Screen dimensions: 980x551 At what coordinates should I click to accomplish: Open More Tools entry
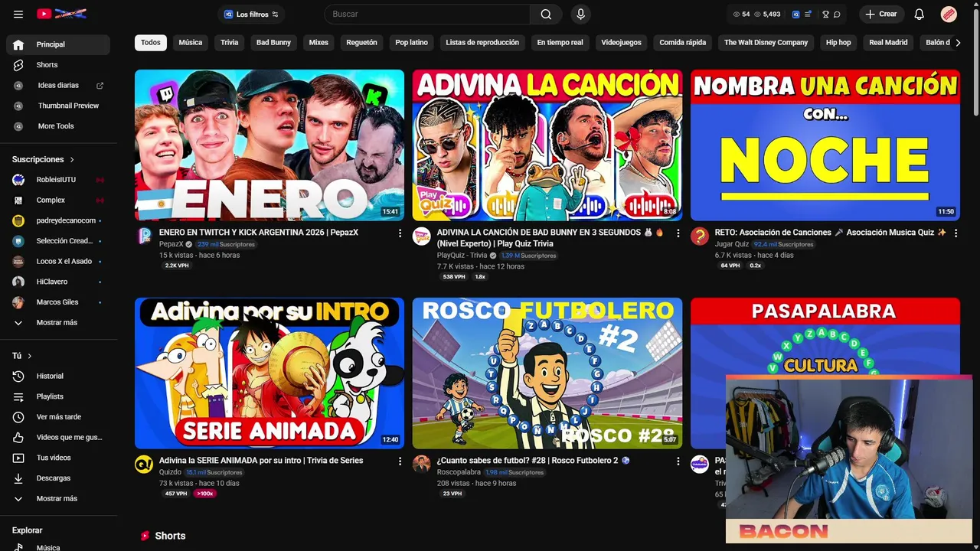pyautogui.click(x=58, y=126)
